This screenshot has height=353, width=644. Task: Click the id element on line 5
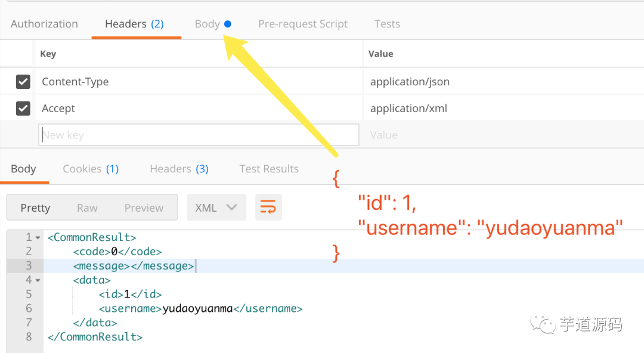(x=130, y=294)
